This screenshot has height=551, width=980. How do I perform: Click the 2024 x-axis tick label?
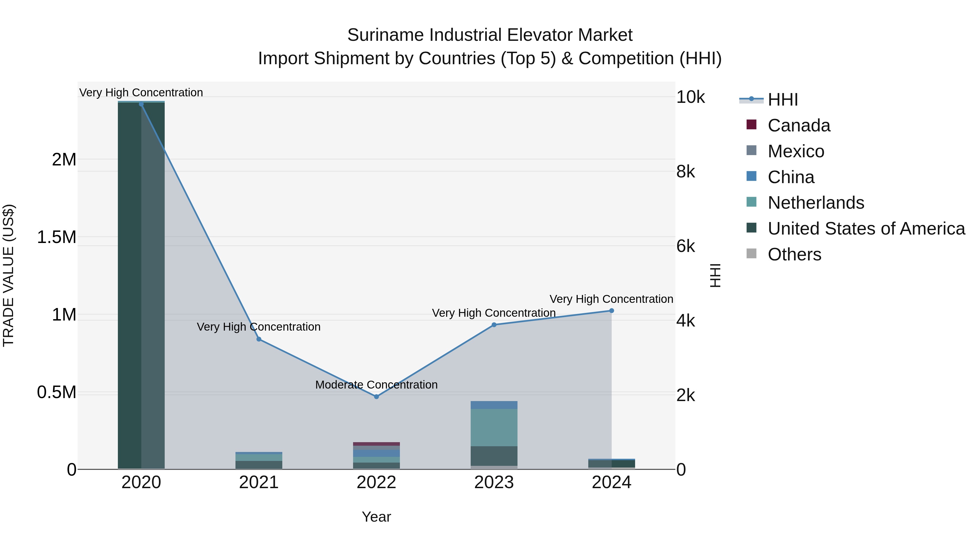pyautogui.click(x=611, y=482)
